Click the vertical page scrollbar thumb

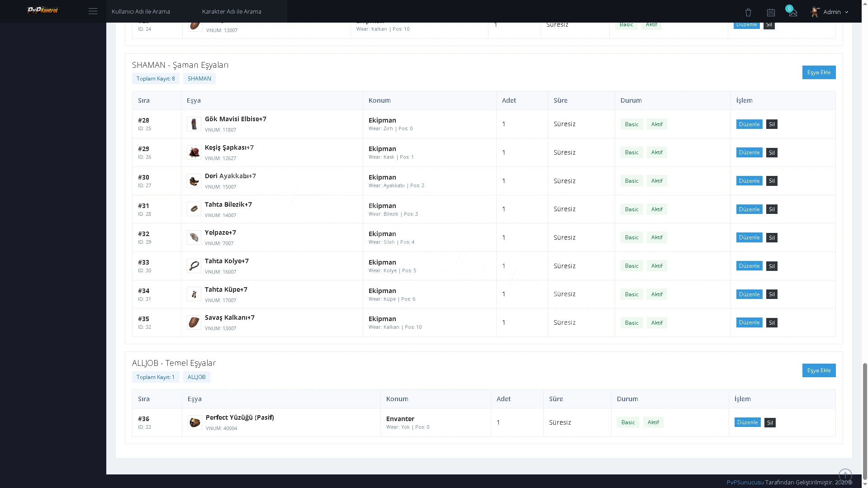865,422
